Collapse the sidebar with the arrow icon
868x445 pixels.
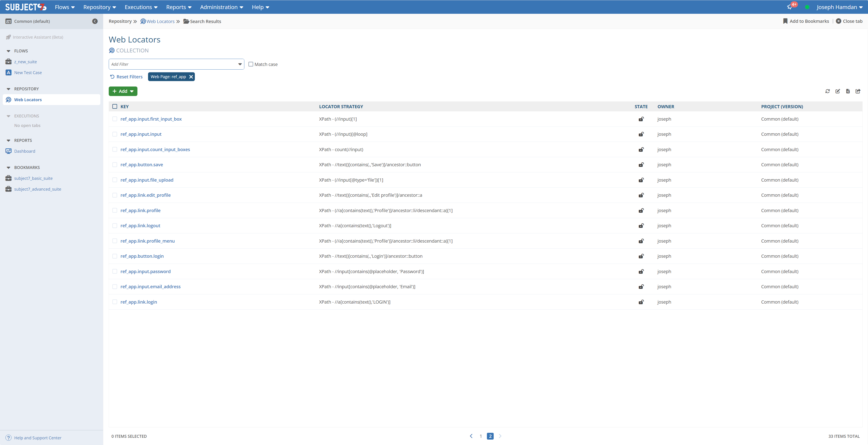[95, 21]
